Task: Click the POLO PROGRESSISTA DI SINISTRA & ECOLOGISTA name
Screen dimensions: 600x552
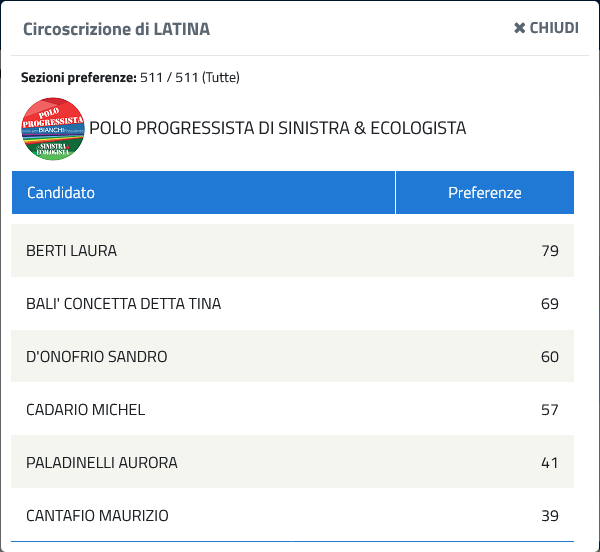Action: tap(277, 128)
